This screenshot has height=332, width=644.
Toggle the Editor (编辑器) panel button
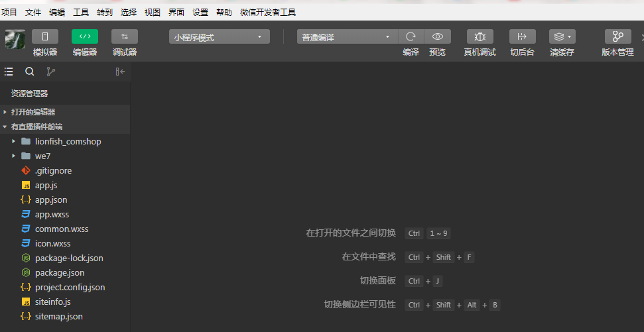coord(85,36)
